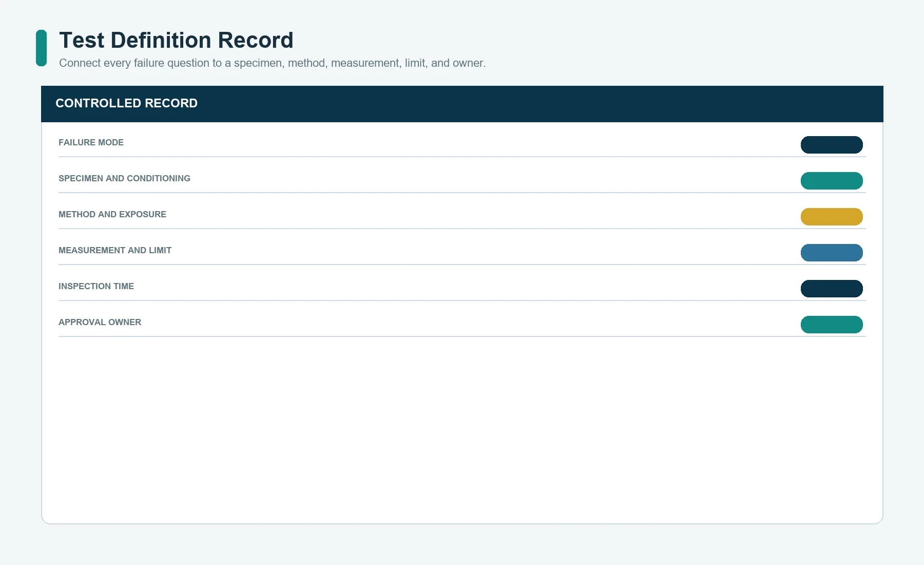Click the Test Definition Record title

pos(176,40)
